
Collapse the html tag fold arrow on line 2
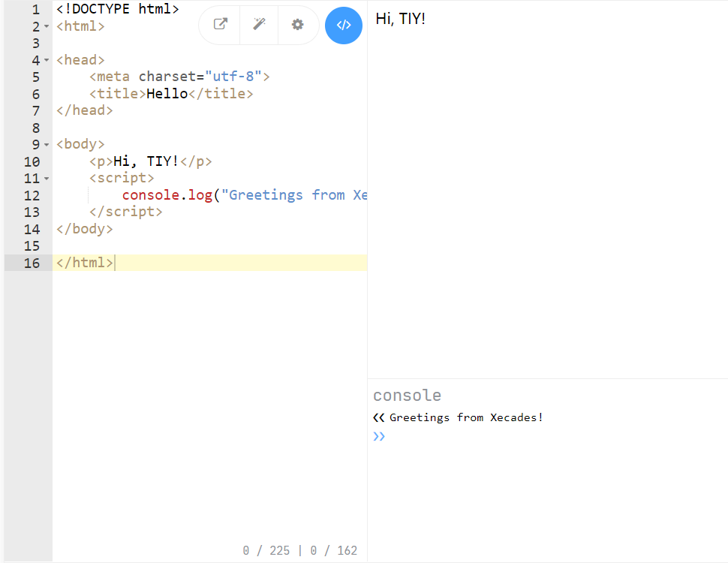pyautogui.click(x=47, y=27)
